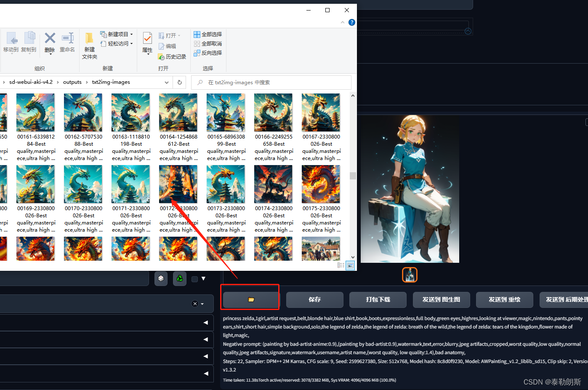Select image 00161-6339812 thumbnail
Image resolution: width=588 pixels, height=390 pixels.
tap(35, 112)
